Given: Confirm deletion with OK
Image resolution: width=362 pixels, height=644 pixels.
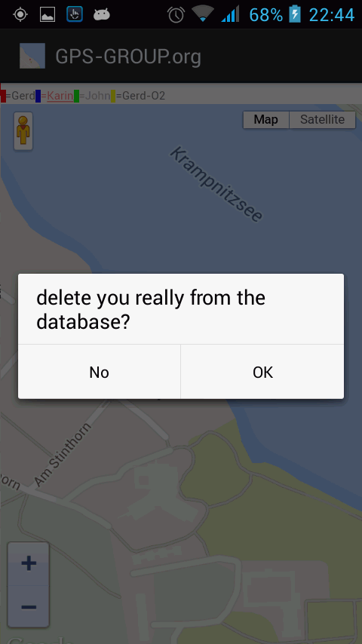Looking at the screenshot, I should 262,372.
